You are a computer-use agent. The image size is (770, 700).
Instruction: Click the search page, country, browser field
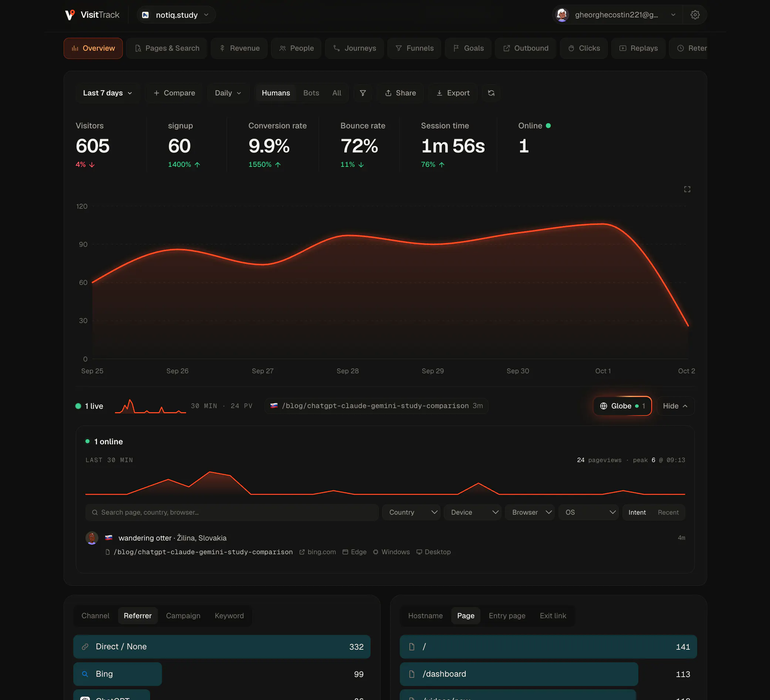click(232, 512)
